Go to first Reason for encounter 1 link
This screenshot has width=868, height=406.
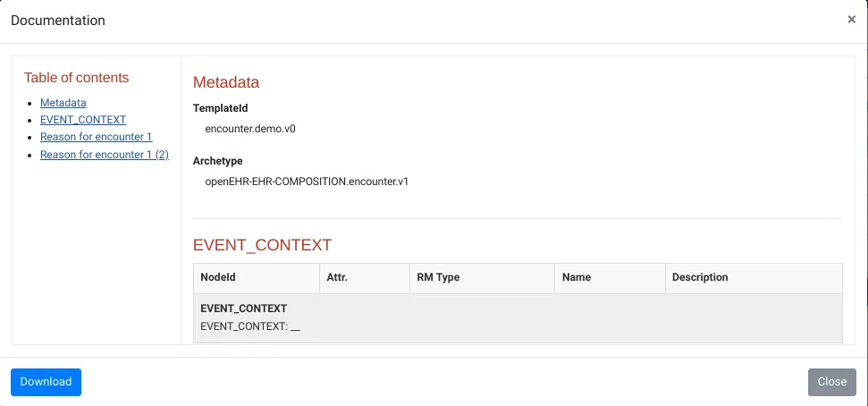[x=96, y=137]
